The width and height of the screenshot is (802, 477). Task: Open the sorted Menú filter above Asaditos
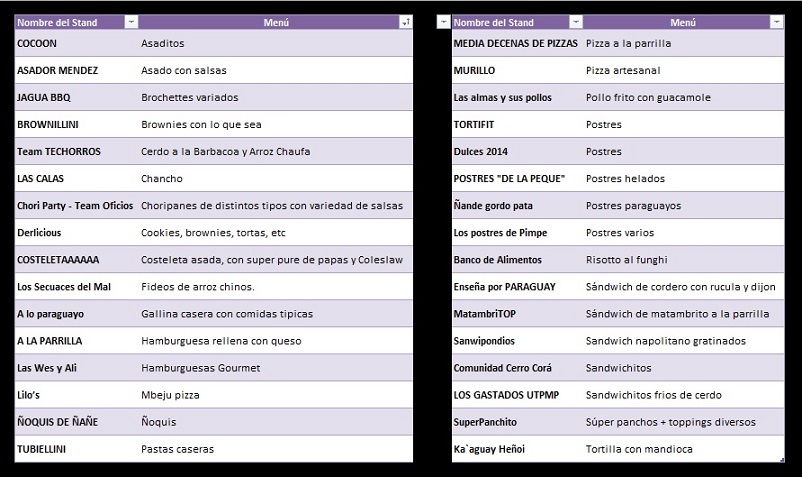(x=405, y=22)
